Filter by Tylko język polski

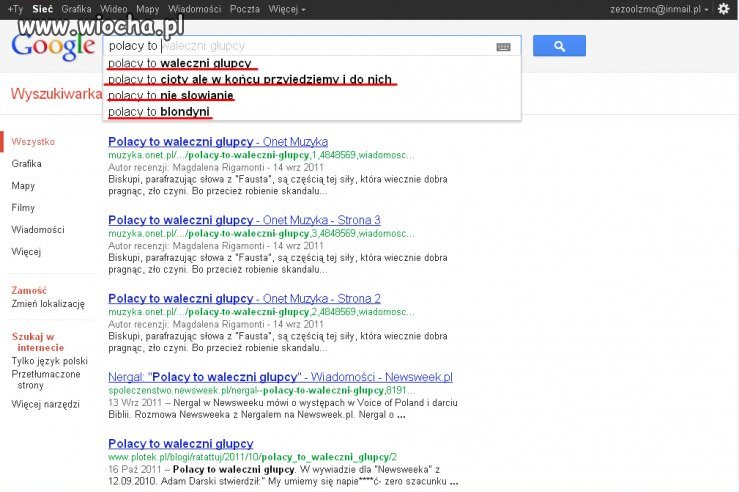coord(49,361)
